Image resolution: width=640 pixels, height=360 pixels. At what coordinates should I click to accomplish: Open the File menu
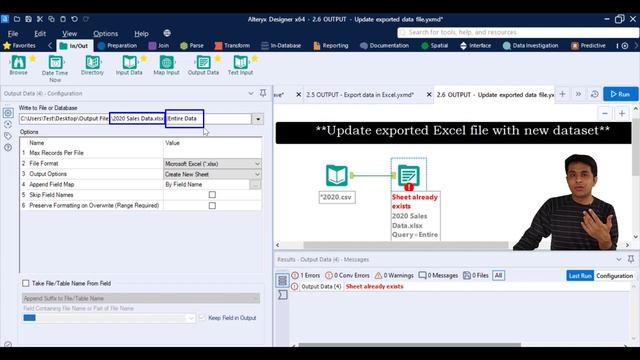click(13, 33)
